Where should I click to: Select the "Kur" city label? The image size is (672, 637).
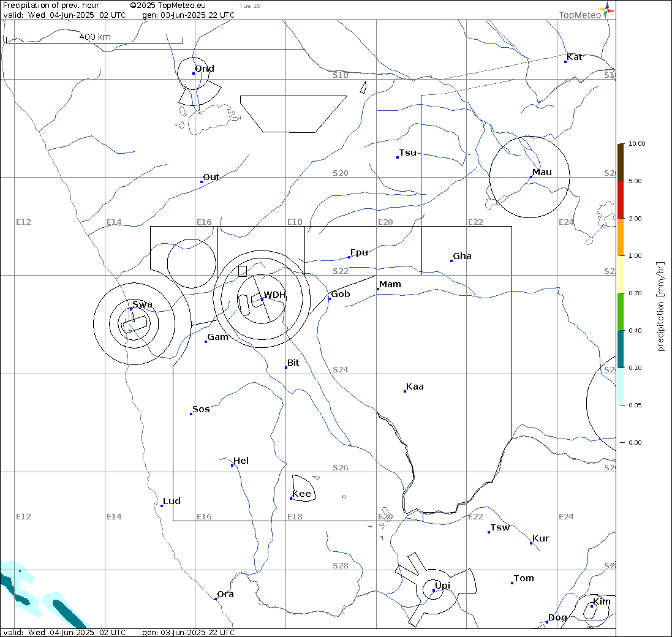[x=540, y=539]
